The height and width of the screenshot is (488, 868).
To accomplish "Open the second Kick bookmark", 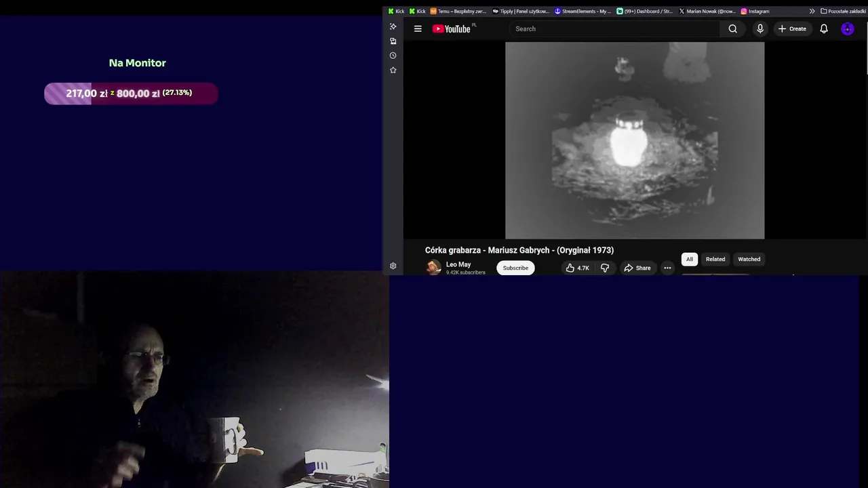I will (x=417, y=11).
